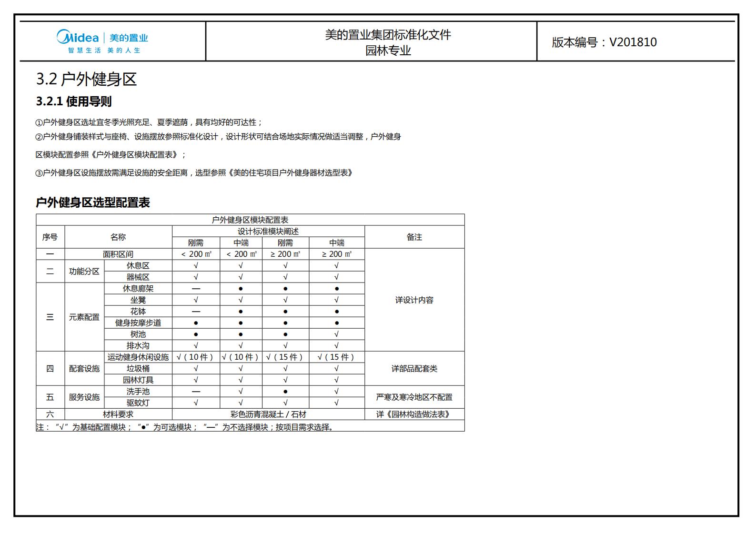The image size is (756, 535).
Task: Click the 面积区间 row label
Action: coord(118,254)
